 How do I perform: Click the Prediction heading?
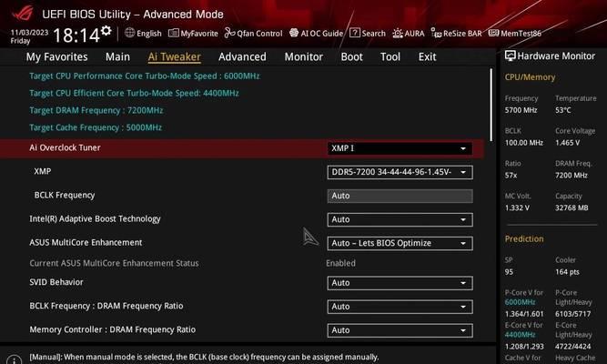[x=524, y=239]
